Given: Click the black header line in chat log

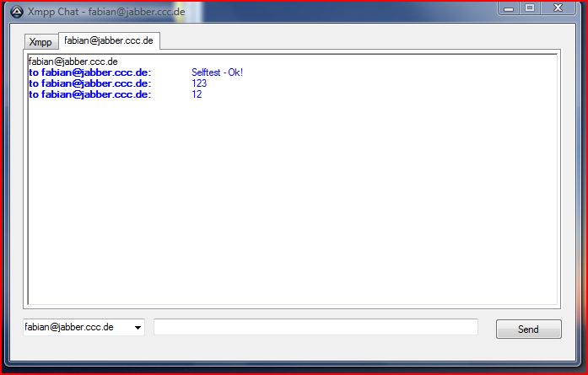Looking at the screenshot, I should click(x=73, y=62).
